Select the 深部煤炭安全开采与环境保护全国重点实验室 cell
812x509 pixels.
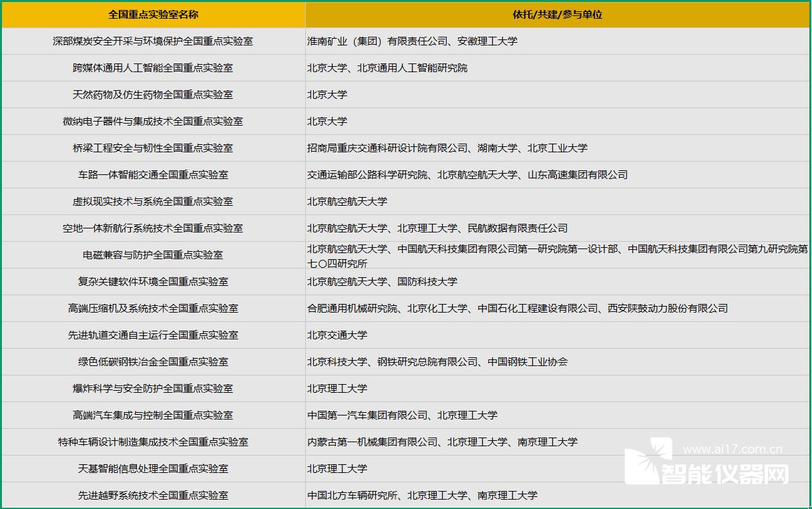click(153, 41)
